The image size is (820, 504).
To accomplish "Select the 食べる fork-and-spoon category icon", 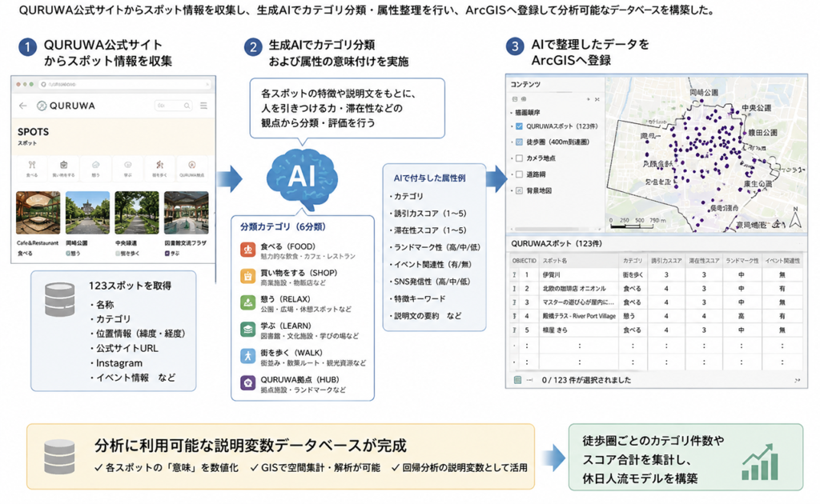I will [32, 165].
